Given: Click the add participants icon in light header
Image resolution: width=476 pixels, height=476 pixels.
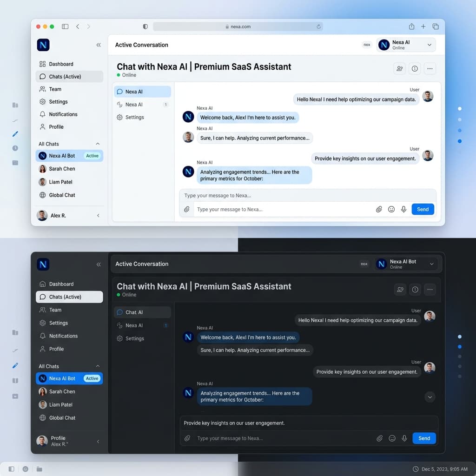Looking at the screenshot, I should (x=400, y=69).
